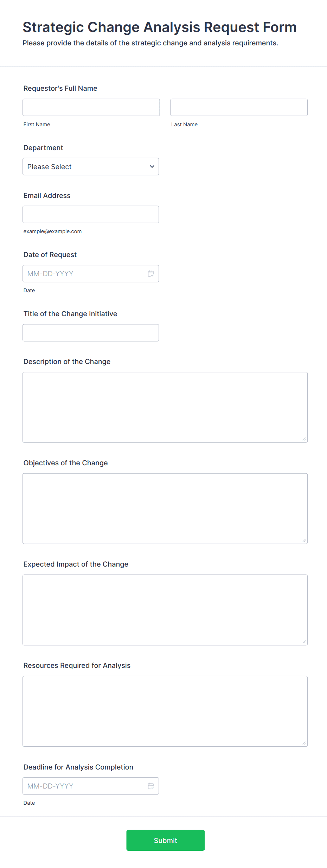Click the Email Address input field
Viewport: 327px width, 868px height.
(91, 214)
